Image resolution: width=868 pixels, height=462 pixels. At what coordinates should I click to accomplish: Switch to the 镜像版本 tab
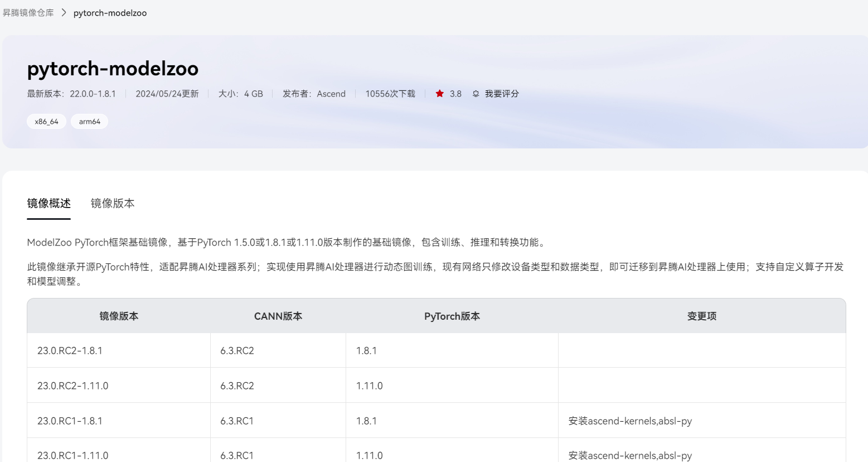pyautogui.click(x=113, y=204)
